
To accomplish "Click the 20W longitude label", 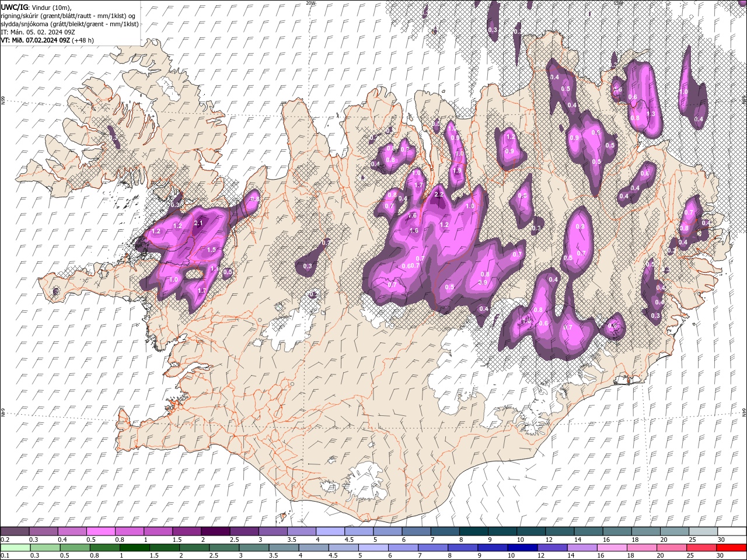I will (x=311, y=3).
